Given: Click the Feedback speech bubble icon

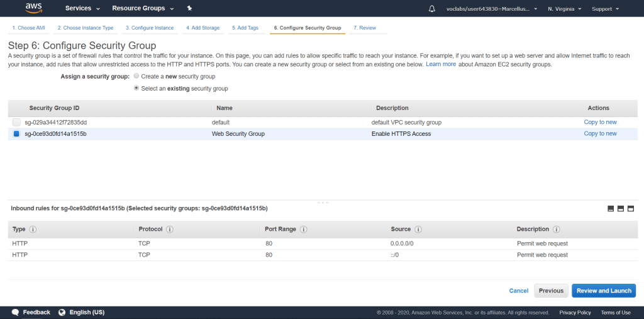Looking at the screenshot, I should pos(15,313).
